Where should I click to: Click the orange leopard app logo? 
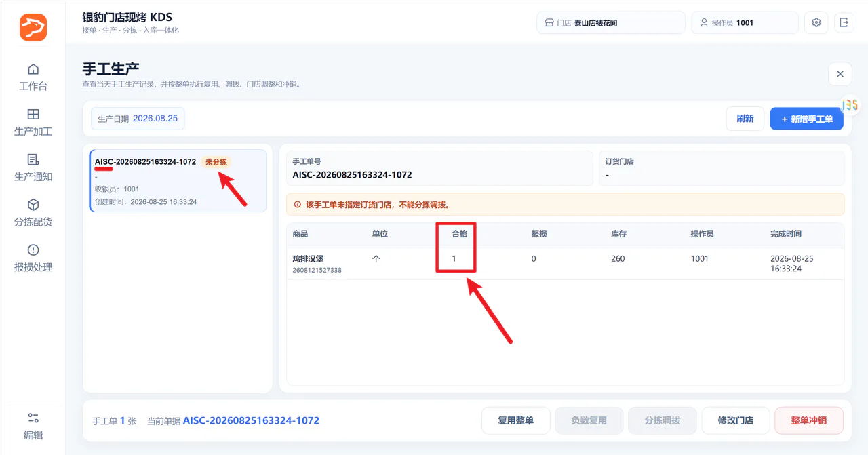33,27
